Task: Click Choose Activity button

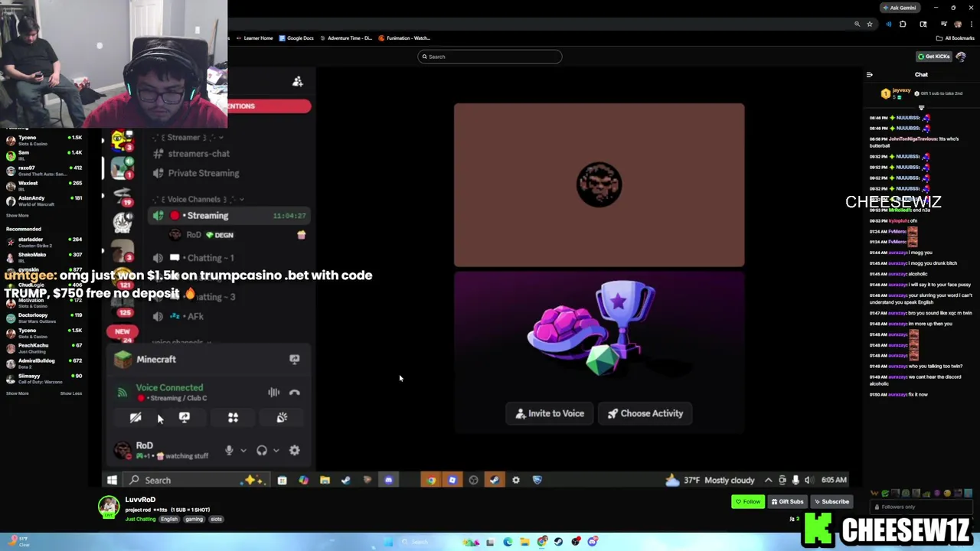Action: pos(645,414)
